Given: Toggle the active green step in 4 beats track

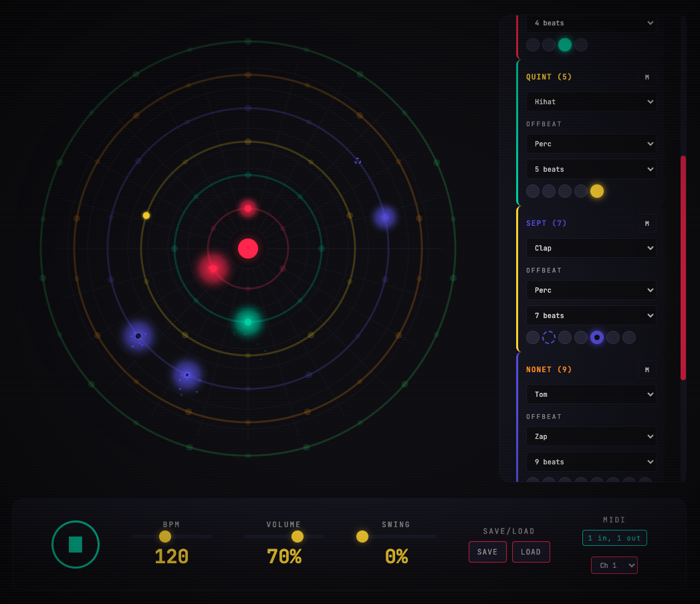Looking at the screenshot, I should tap(565, 45).
